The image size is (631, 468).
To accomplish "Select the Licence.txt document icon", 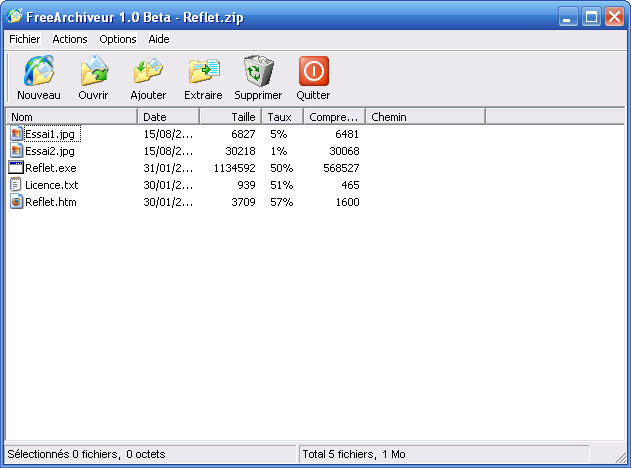I will tap(16, 185).
